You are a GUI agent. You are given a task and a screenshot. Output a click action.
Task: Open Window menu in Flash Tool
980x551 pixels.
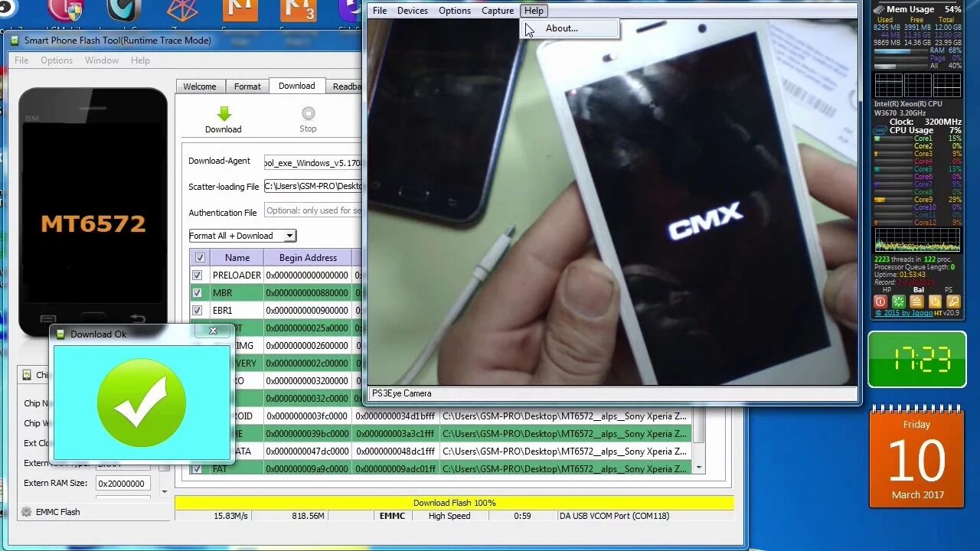[x=102, y=60]
